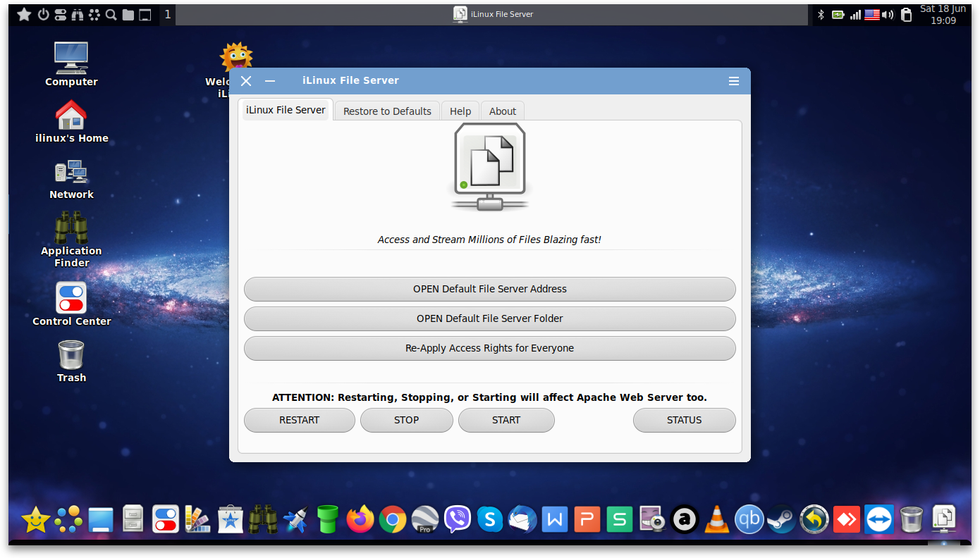Launch AnyDesk from the dock
The width and height of the screenshot is (980, 558).
coord(847,521)
